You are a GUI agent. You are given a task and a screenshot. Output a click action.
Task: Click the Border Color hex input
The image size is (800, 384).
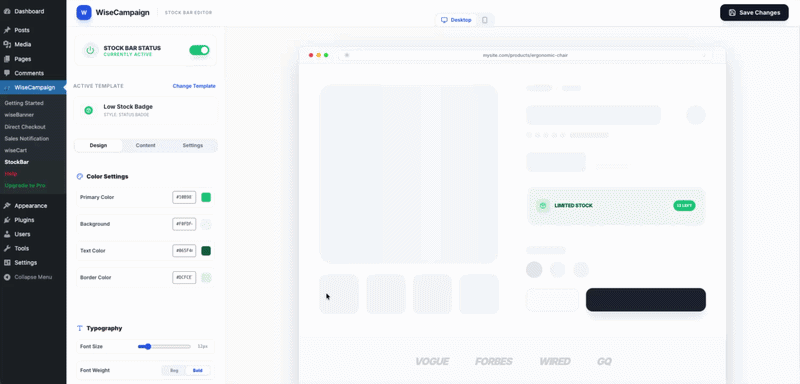(184, 277)
